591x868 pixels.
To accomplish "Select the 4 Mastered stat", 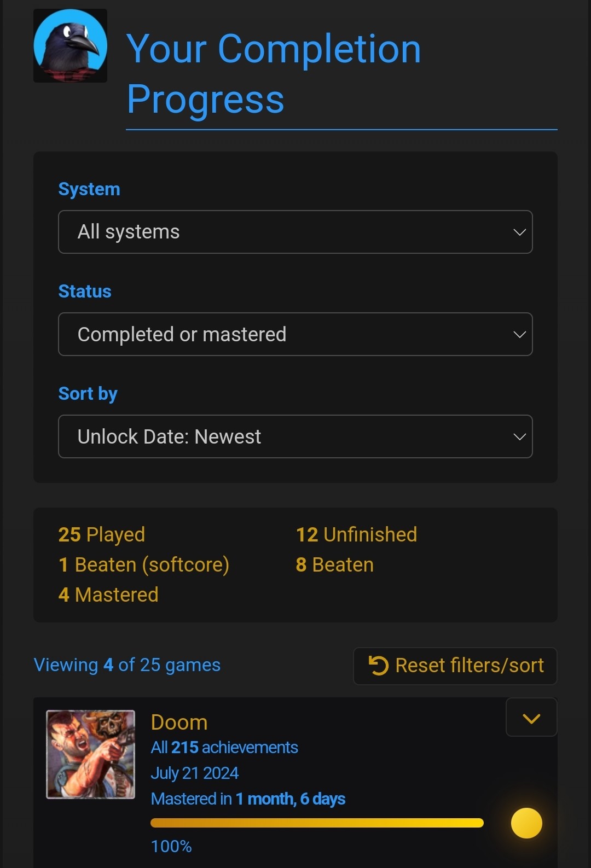I will 108,595.
